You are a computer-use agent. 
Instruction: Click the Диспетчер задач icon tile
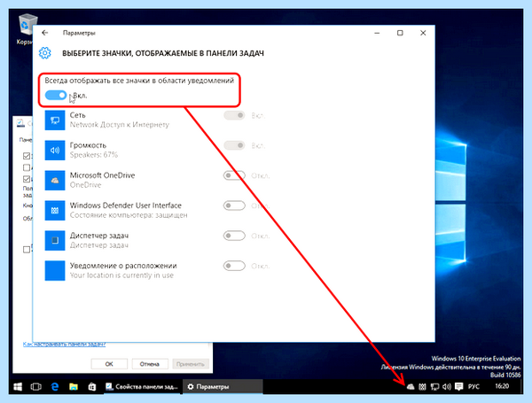tap(55, 241)
